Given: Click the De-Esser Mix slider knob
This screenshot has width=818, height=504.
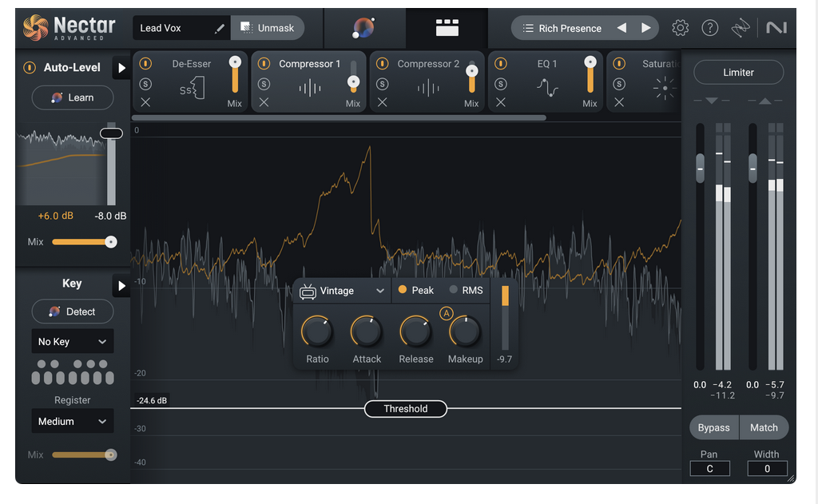Looking at the screenshot, I should [x=236, y=62].
